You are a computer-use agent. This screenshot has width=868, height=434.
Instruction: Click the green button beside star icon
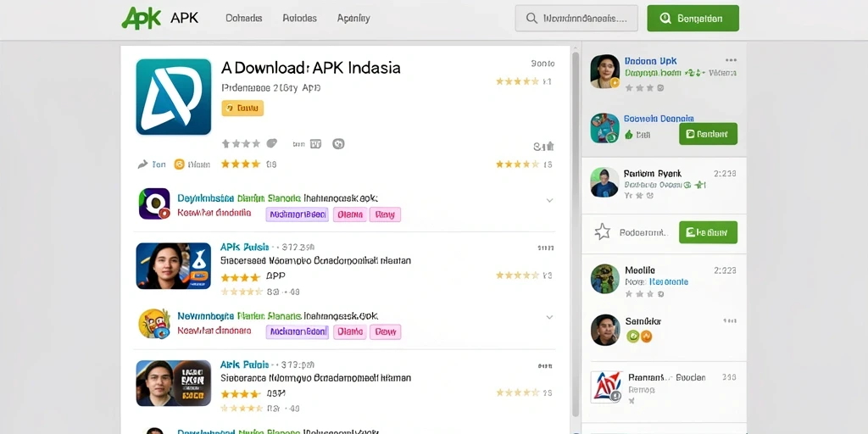[708, 232]
